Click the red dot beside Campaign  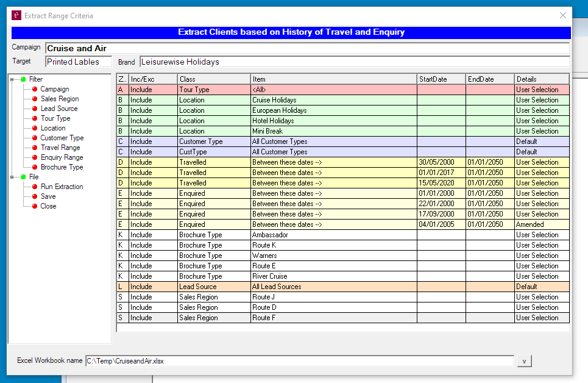click(35, 89)
